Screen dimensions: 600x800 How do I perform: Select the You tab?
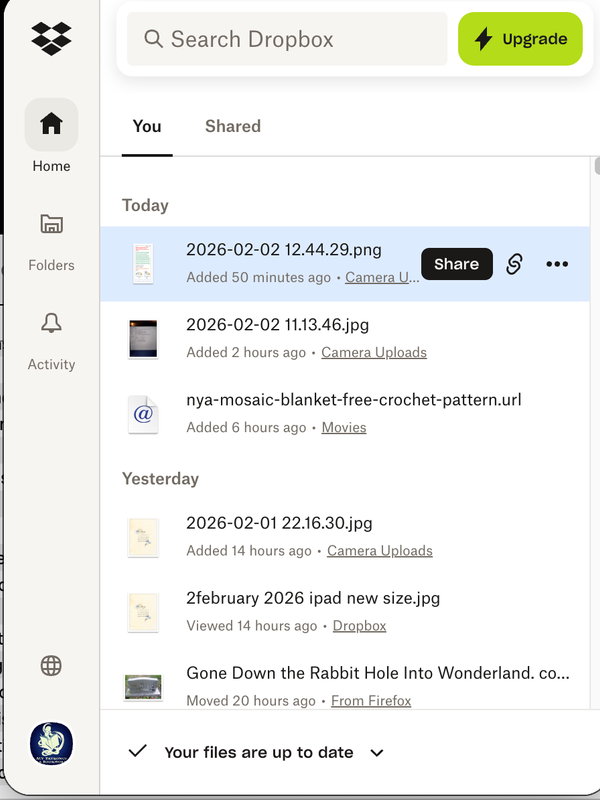[147, 126]
